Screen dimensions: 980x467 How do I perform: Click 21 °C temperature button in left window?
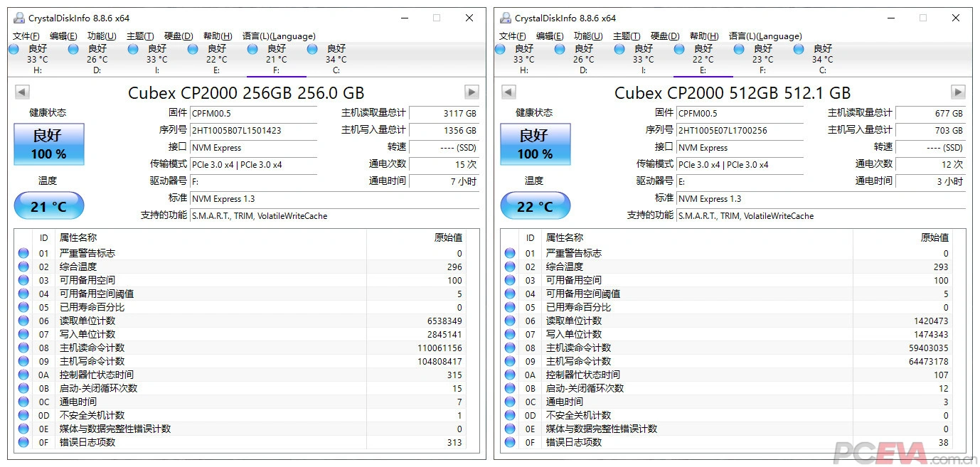(48, 207)
